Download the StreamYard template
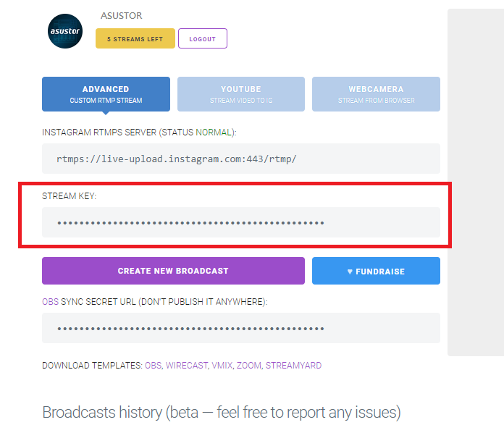The image size is (504, 425). pyautogui.click(x=293, y=366)
